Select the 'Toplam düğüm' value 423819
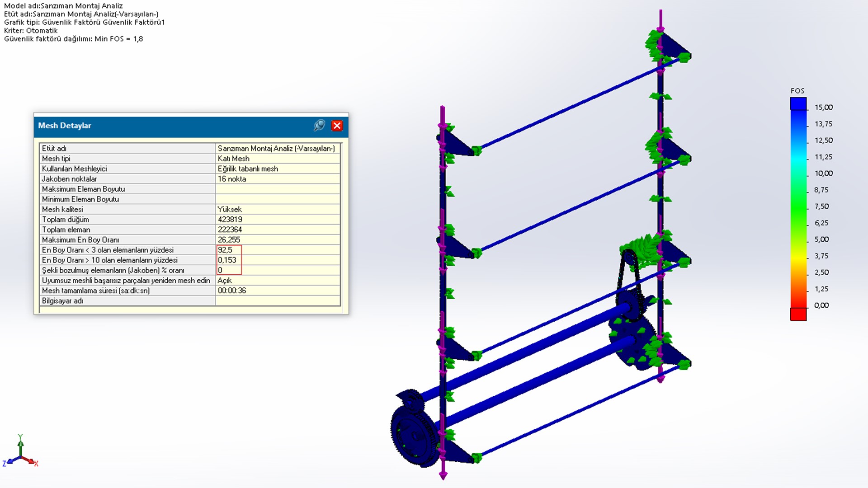 [x=230, y=220]
